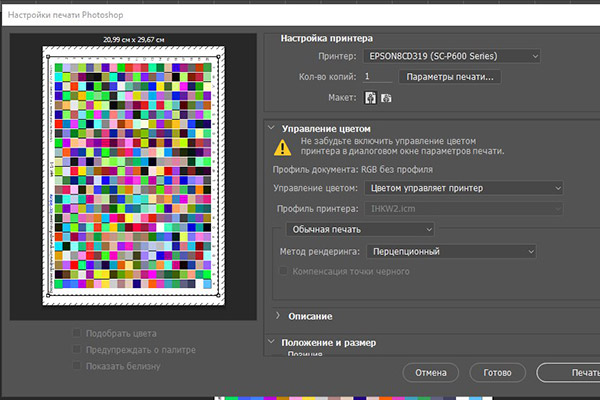This screenshot has height=400, width=600.
Task: Click the bottom-right corner handle of preview
Action: [218, 295]
